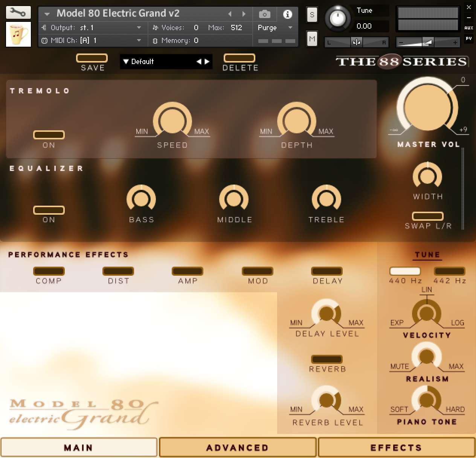Select next instrument with right arrow
This screenshot has width=476, height=458.
coord(244,14)
